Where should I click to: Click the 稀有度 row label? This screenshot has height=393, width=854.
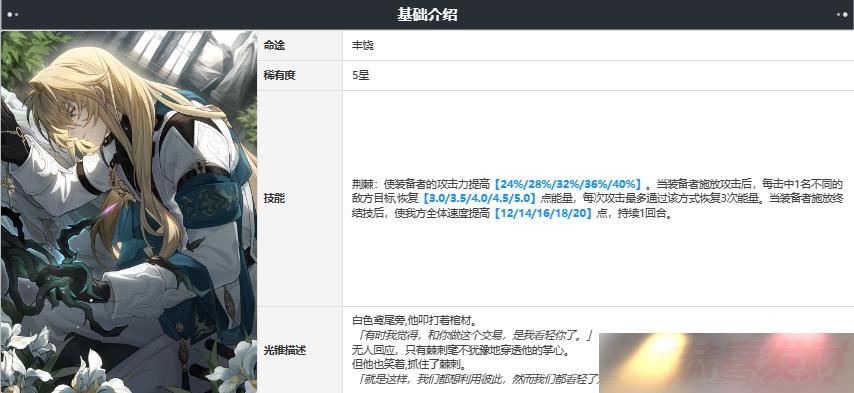coord(279,76)
